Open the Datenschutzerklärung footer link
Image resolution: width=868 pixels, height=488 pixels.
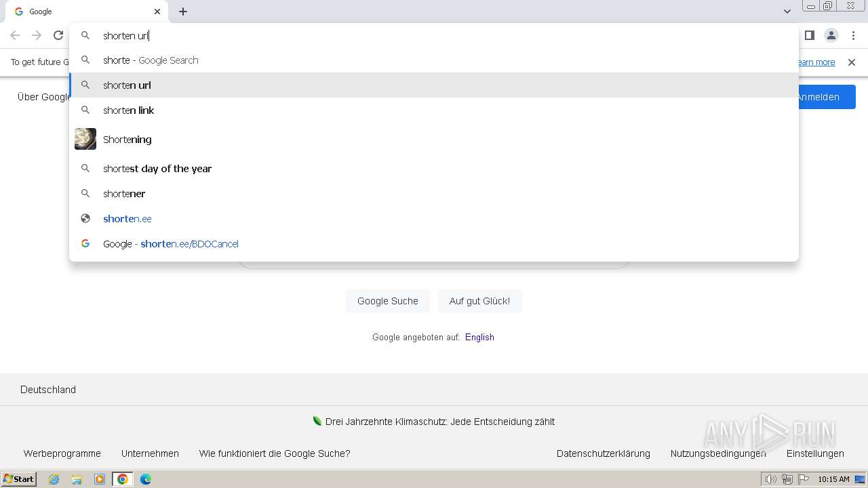[x=604, y=453]
